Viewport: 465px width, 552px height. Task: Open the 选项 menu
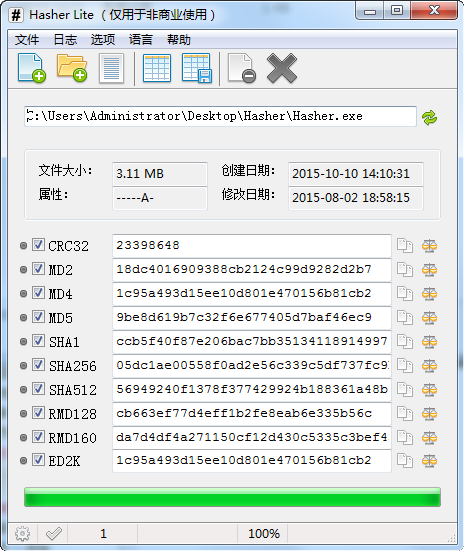point(103,39)
